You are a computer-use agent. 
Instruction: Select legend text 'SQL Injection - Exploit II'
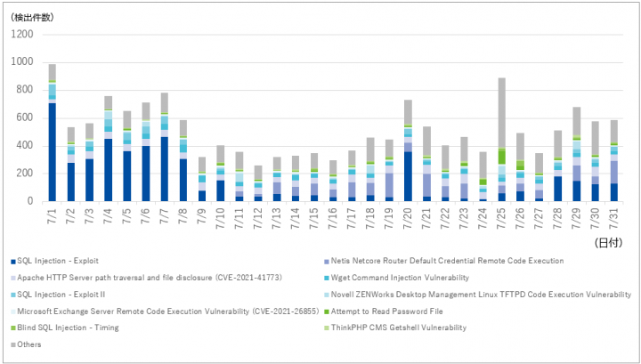point(61,295)
